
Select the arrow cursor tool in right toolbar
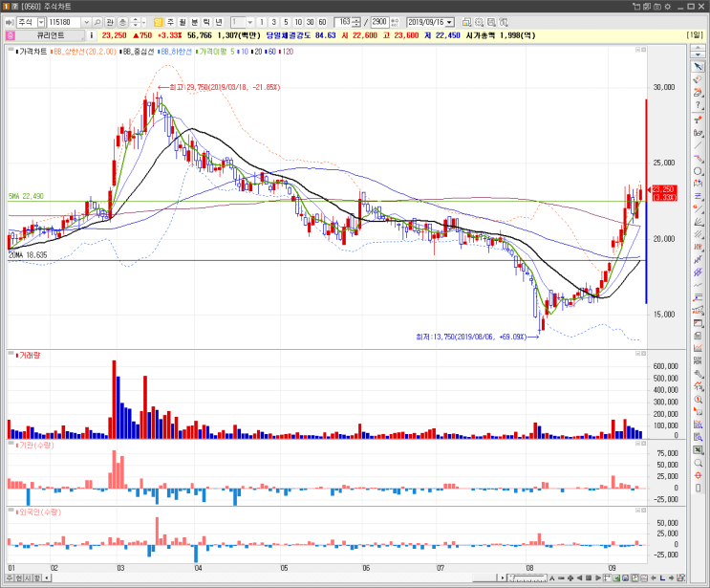click(x=698, y=67)
